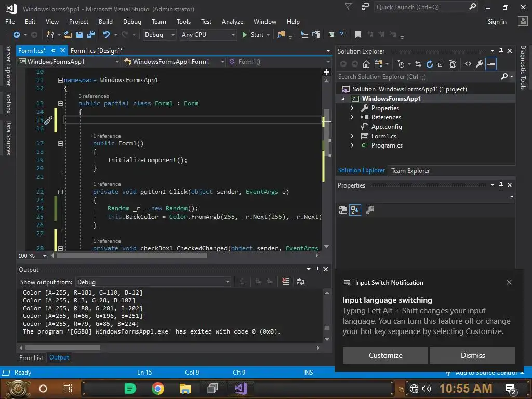Click Customize in Input Switch Notification
Image resolution: width=532 pixels, height=399 pixels.
[x=385, y=355]
